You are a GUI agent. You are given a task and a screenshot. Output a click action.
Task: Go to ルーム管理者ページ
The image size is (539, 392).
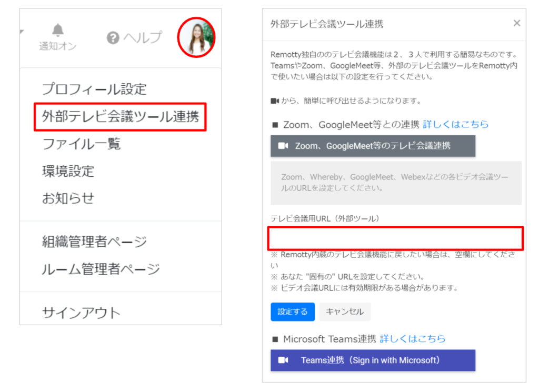(101, 269)
